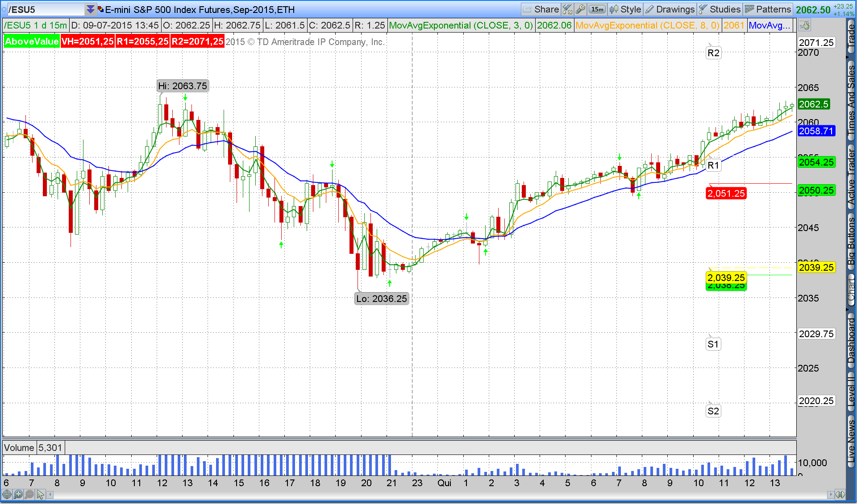The height and width of the screenshot is (504, 857).
Task: Click the zoom in magnifier icon
Action: pos(18,494)
